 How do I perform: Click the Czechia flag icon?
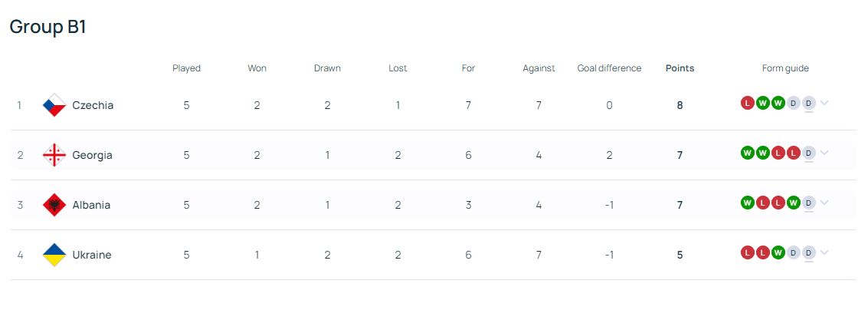pyautogui.click(x=54, y=105)
